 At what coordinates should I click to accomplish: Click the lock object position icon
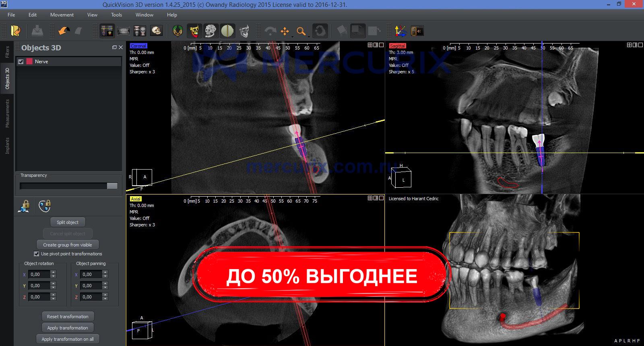click(24, 206)
